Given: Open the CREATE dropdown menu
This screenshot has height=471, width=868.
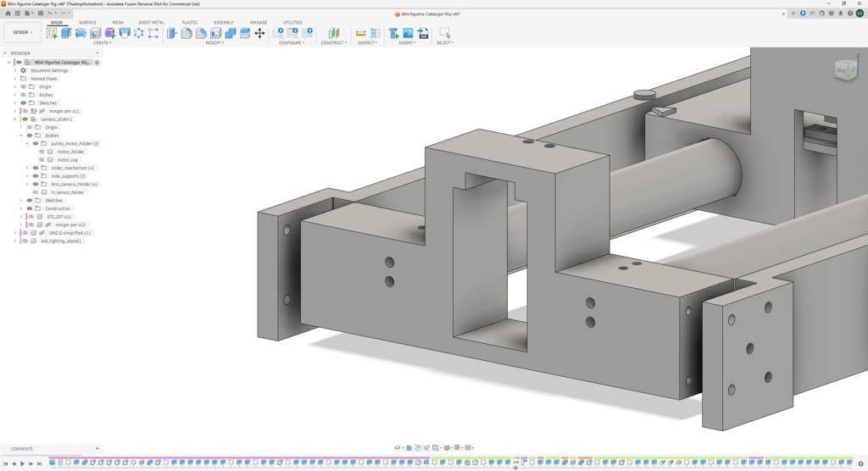Looking at the screenshot, I should [102, 42].
